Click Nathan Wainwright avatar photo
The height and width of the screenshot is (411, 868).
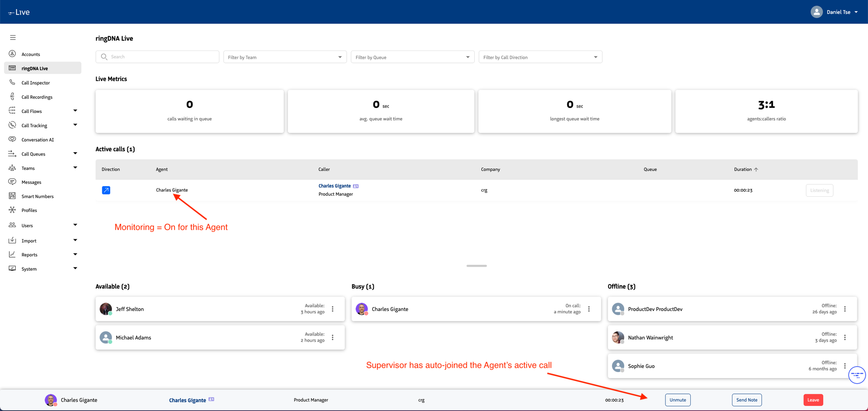click(618, 337)
